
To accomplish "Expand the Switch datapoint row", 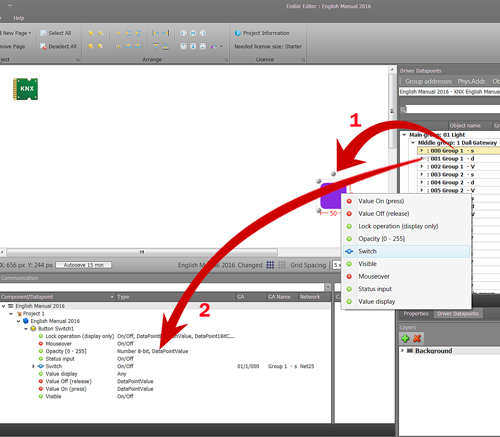I will tap(33, 366).
